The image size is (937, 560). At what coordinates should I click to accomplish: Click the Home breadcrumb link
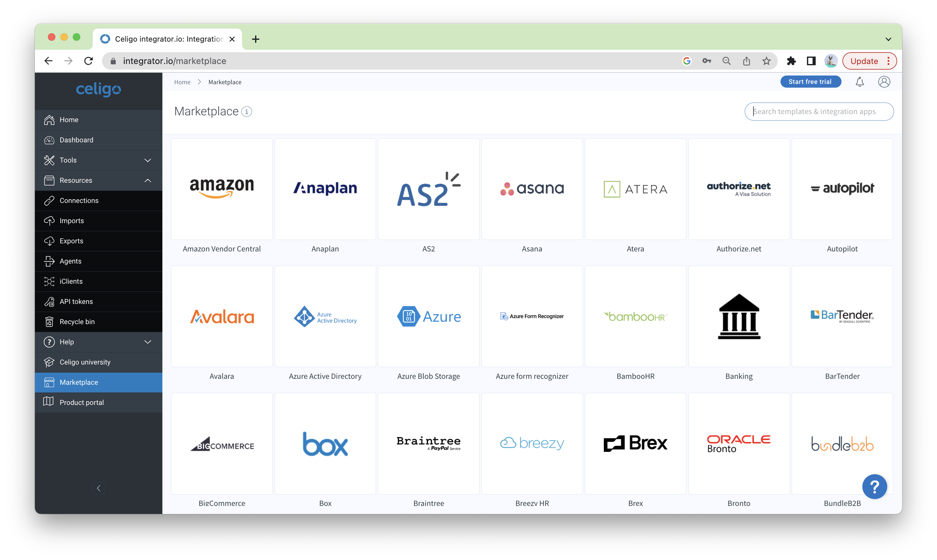[183, 81]
